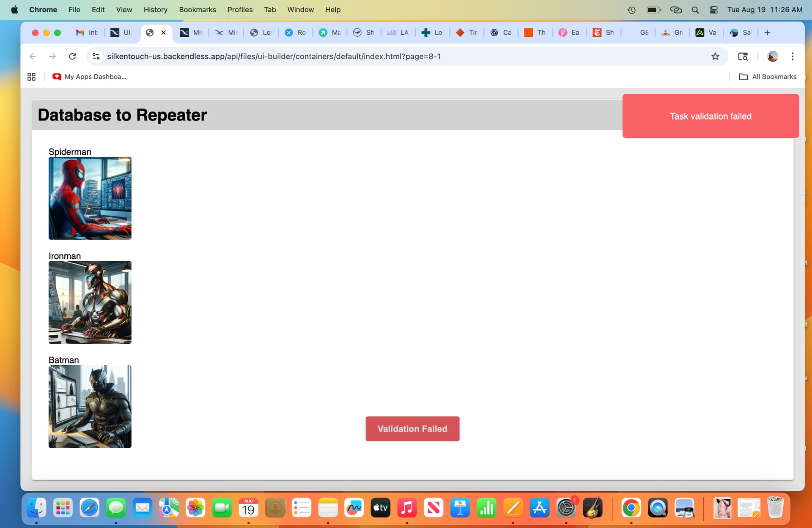This screenshot has width=812, height=528.
Task: Open the View menu
Action: click(x=124, y=9)
